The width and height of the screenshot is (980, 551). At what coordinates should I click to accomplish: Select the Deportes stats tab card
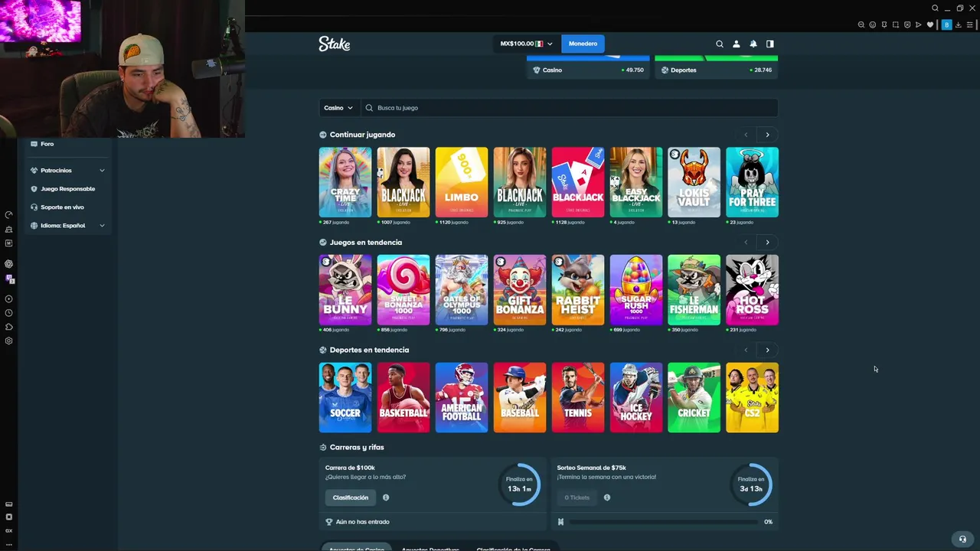(716, 69)
